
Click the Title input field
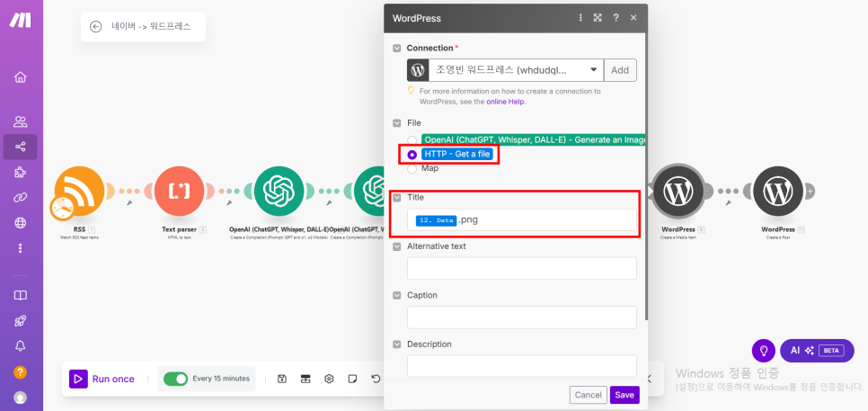522,220
